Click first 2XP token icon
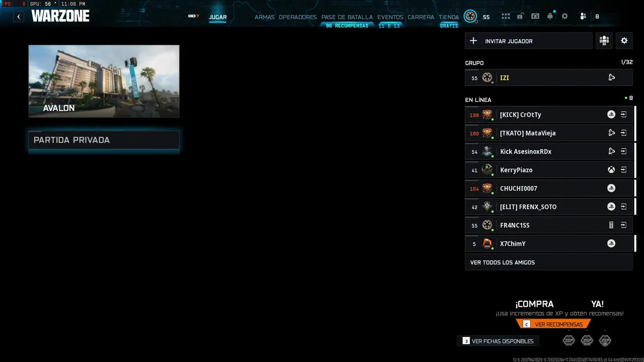The width and height of the screenshot is (644, 362). 569,341
